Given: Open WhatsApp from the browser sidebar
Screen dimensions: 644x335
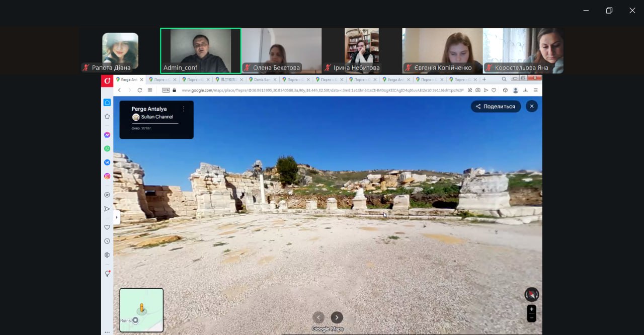Looking at the screenshot, I should coord(107,148).
